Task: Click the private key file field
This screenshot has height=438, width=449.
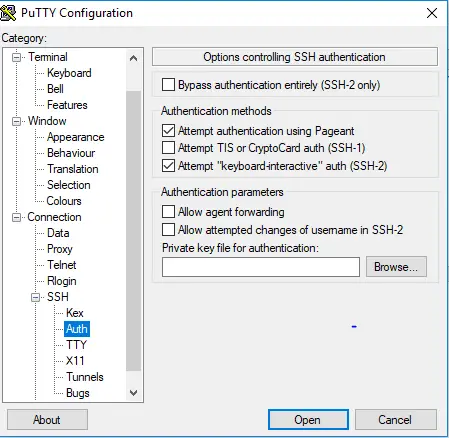Action: coord(261,267)
